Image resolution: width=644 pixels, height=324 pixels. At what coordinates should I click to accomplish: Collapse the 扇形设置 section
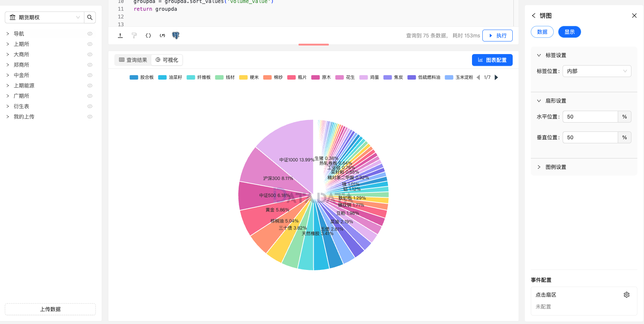539,101
